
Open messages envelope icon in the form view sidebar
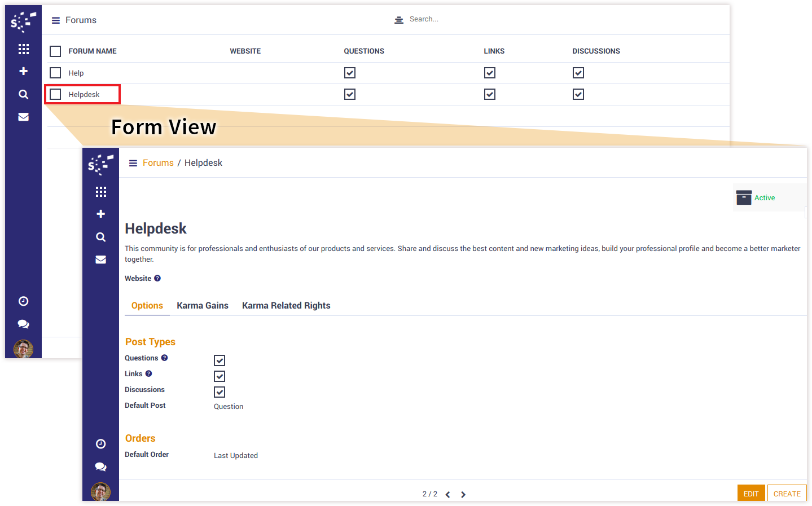pos(101,259)
